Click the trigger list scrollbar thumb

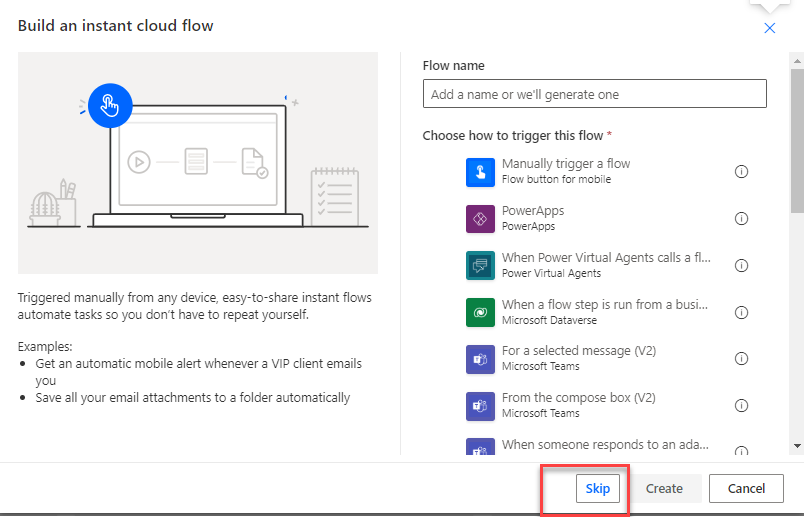click(x=797, y=141)
